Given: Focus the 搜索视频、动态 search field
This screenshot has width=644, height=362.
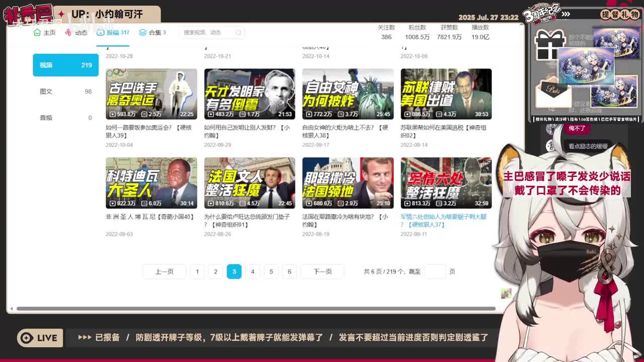Looking at the screenshot, I should click(212, 32).
